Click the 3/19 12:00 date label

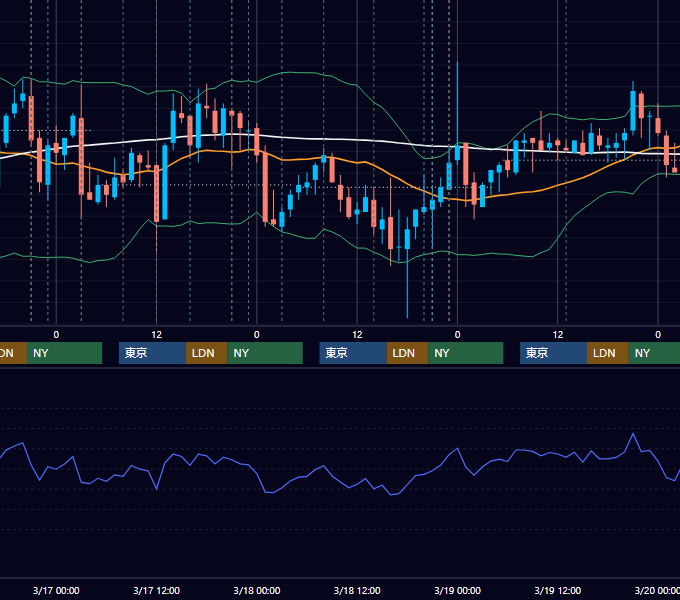pos(558,590)
